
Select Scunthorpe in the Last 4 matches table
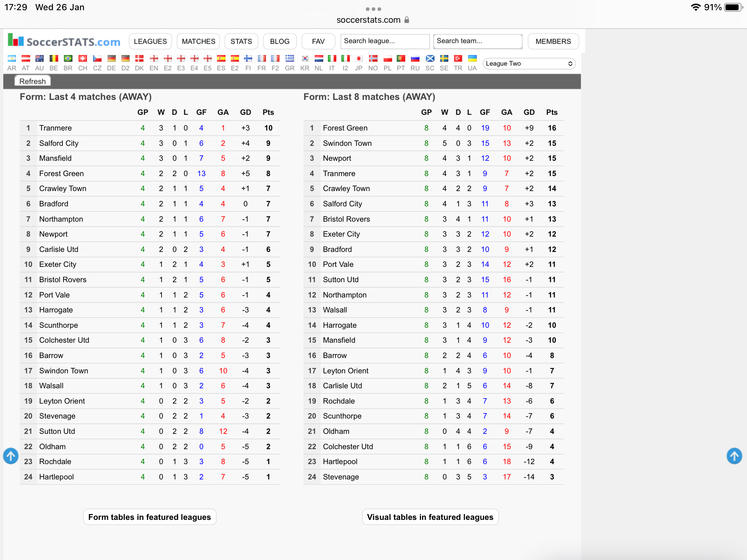(58, 325)
